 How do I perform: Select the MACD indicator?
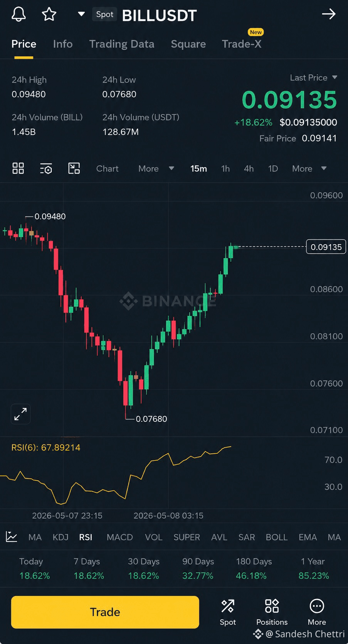(x=119, y=537)
